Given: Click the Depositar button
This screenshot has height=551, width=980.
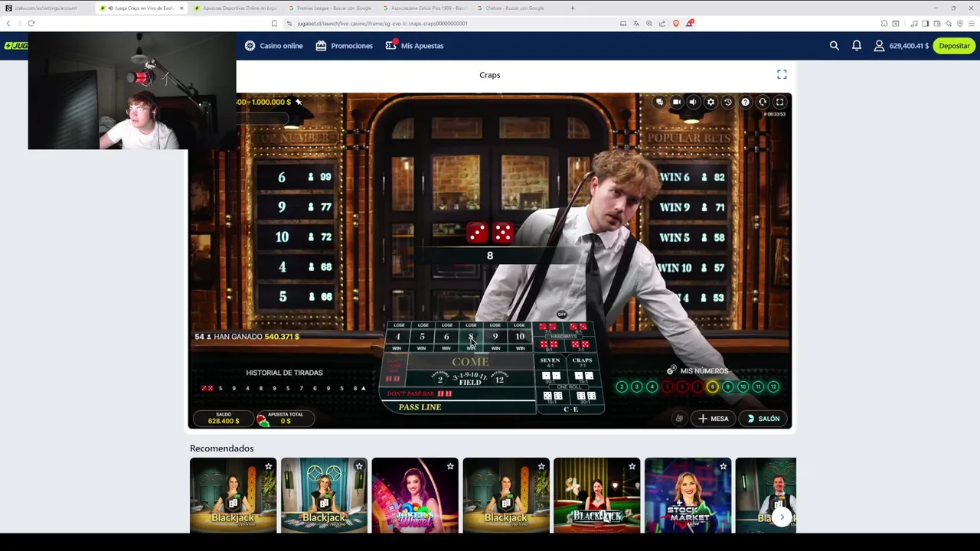Looking at the screenshot, I should pyautogui.click(x=954, y=46).
